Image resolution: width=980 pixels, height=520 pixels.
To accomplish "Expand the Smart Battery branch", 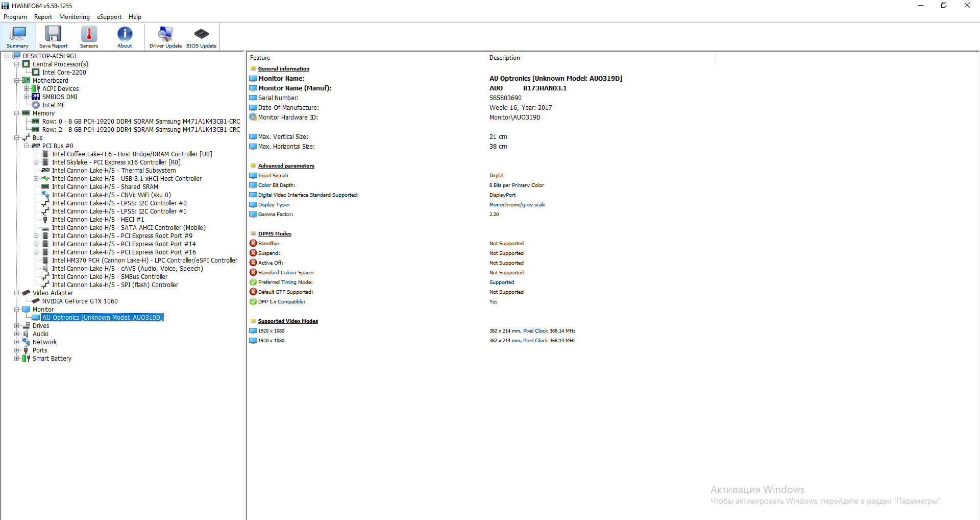I will (16, 359).
